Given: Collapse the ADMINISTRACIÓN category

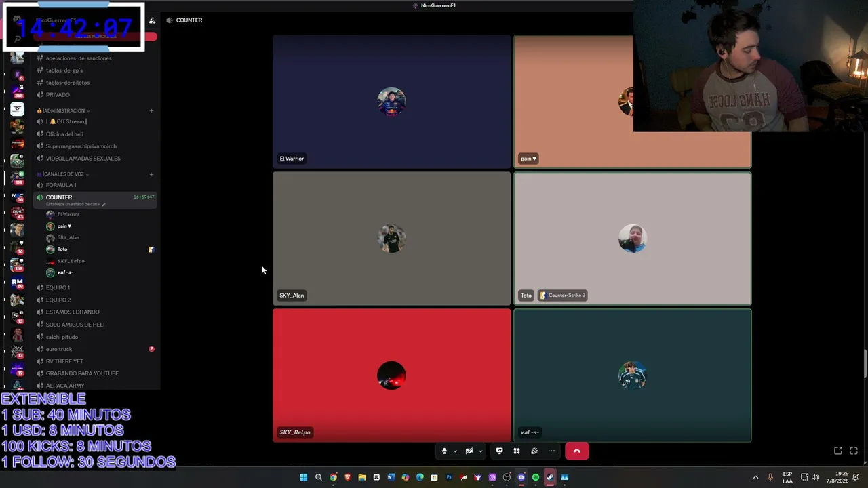Looking at the screenshot, I should (x=64, y=110).
